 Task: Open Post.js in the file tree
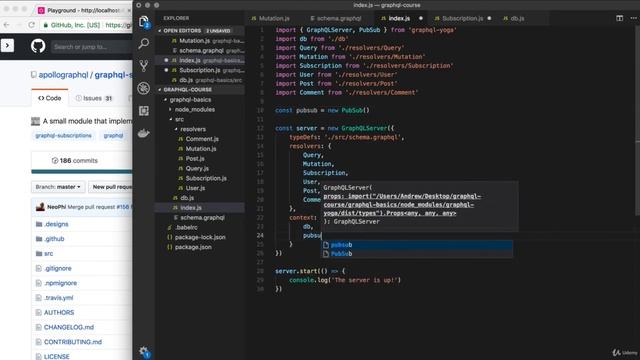pyautogui.click(x=195, y=158)
